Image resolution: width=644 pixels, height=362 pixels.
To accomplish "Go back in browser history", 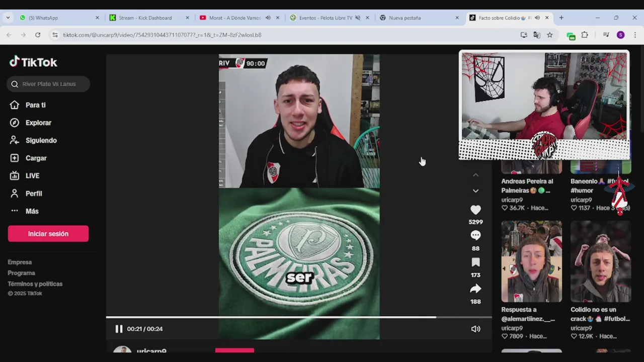I will tap(9, 35).
